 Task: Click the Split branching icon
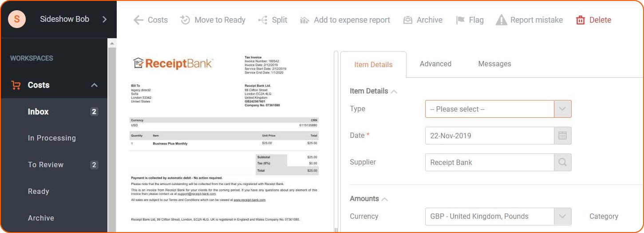pyautogui.click(x=263, y=20)
